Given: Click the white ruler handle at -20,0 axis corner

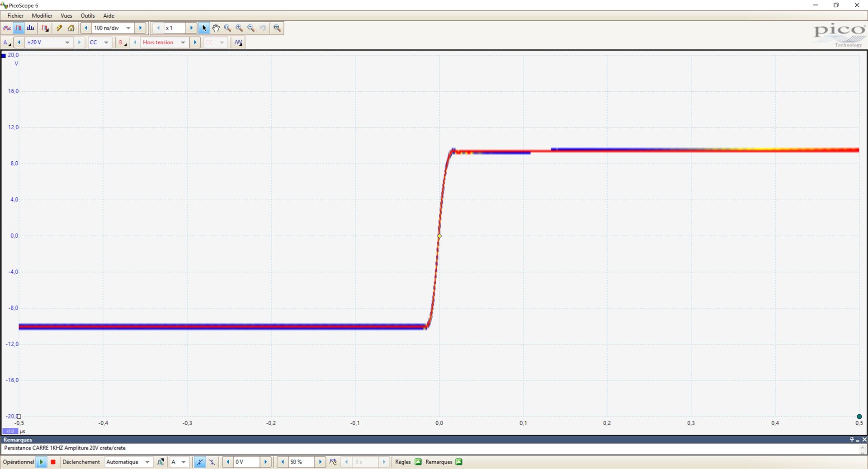Looking at the screenshot, I should [x=19, y=417].
